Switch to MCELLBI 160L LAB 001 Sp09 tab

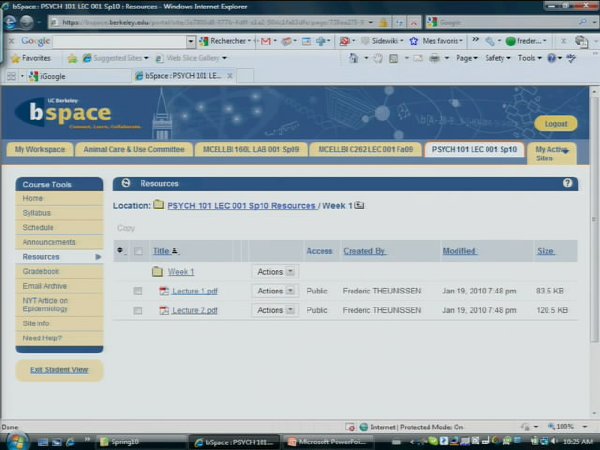[251, 149]
